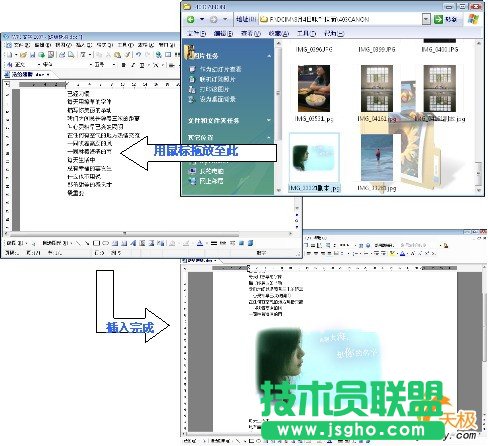Click 我的电脑 in the Explorer sidebar
Viewport: 488px width, 446px height.
coord(211,171)
